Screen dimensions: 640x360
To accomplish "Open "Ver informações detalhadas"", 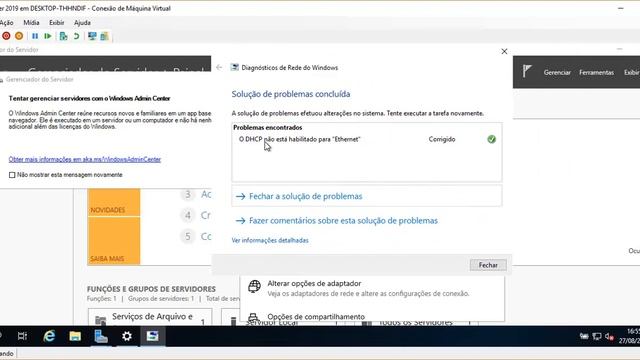I will pyautogui.click(x=270, y=240).
